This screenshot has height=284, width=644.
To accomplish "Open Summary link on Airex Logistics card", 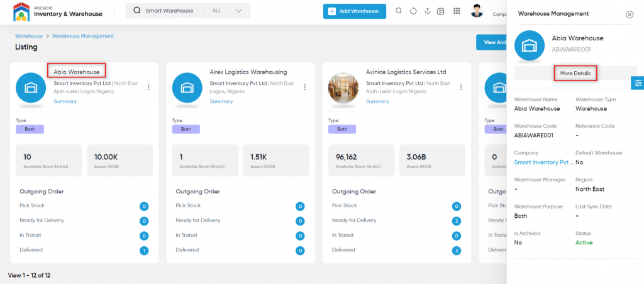I will pyautogui.click(x=221, y=101).
